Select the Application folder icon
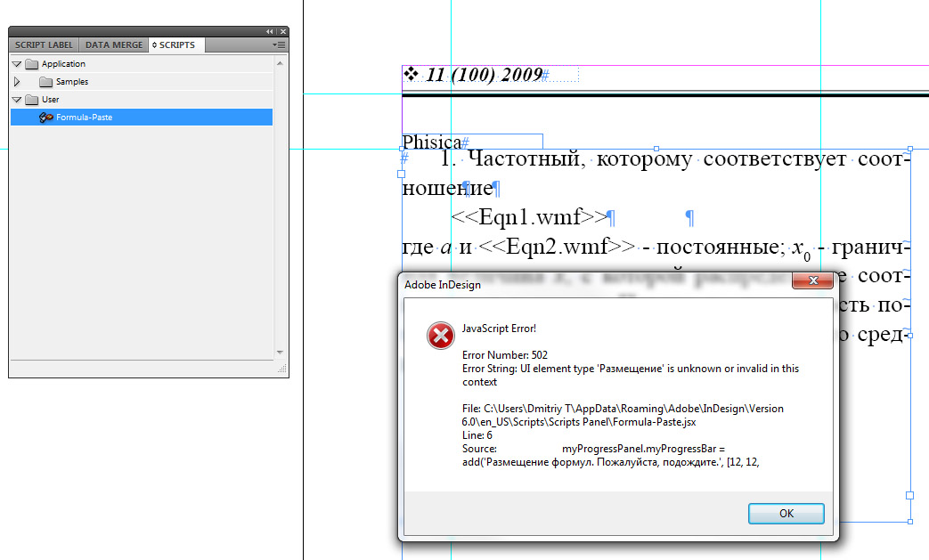Screen dimensions: 929x560 (x=31, y=64)
